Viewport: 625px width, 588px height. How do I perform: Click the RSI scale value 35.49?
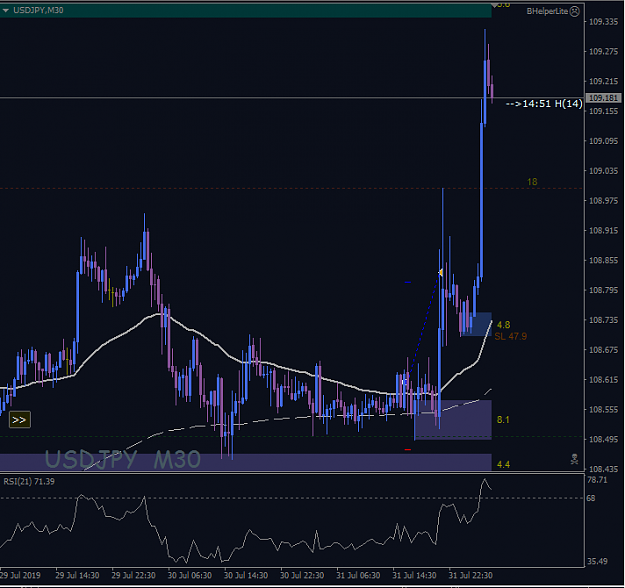(597, 561)
